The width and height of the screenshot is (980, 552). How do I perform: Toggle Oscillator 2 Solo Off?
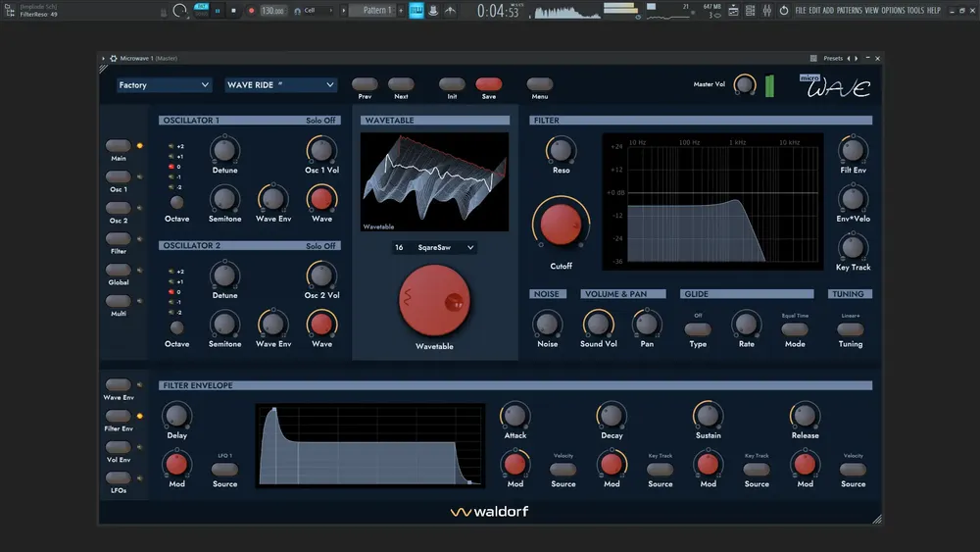pyautogui.click(x=320, y=246)
